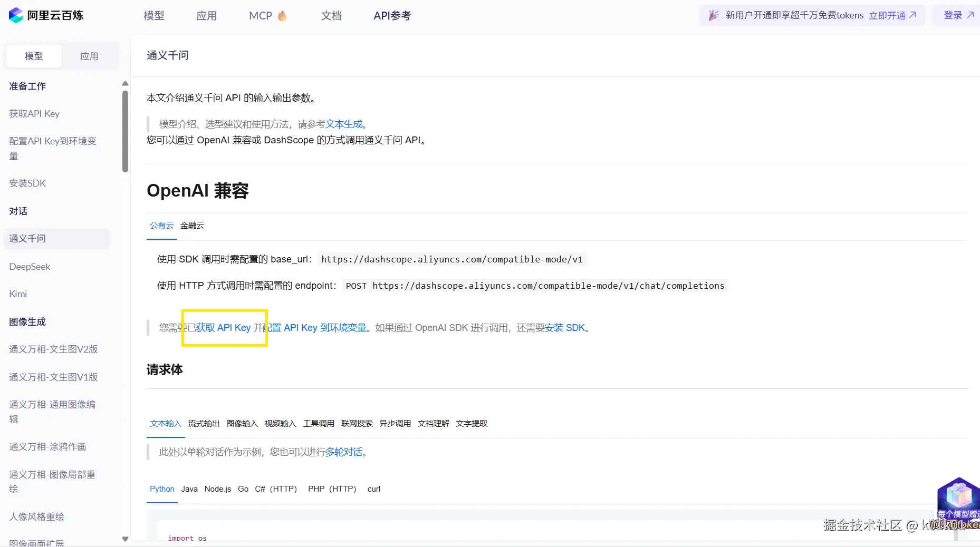Open 应用 in the top navigation
The width and height of the screenshot is (980, 547).
[207, 16]
